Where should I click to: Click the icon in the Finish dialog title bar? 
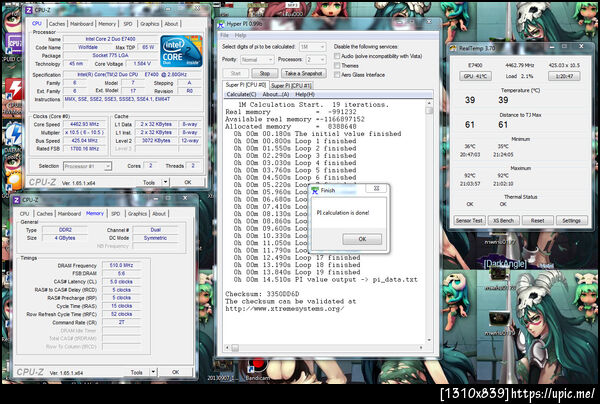click(315, 190)
